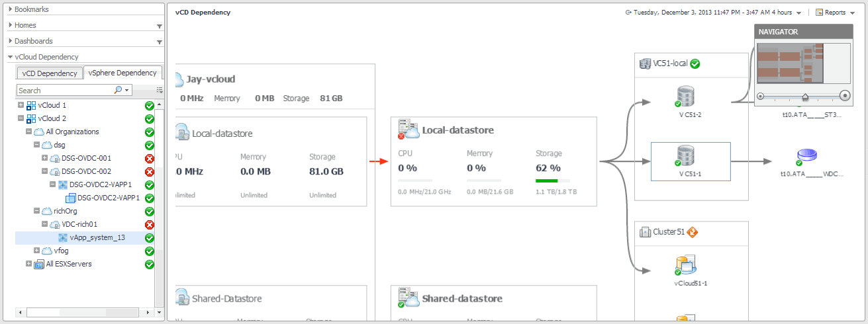Click the Navigator zoom slider handle

(805, 97)
